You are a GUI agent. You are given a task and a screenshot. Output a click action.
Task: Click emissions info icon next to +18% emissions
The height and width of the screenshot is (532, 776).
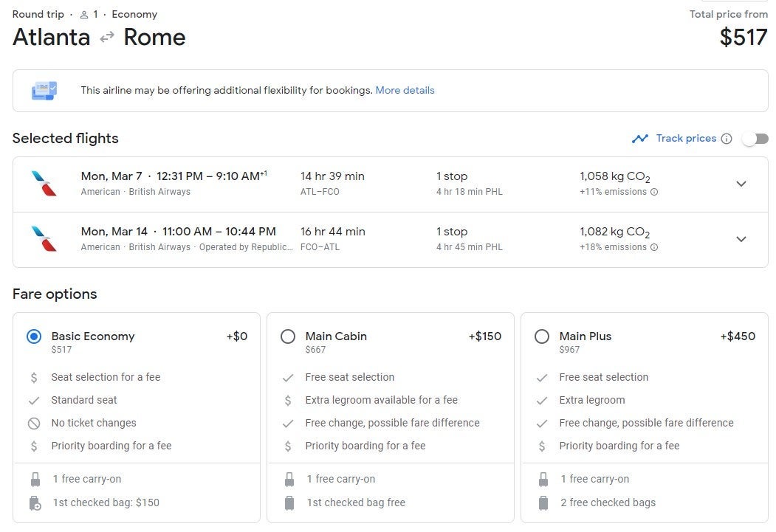coord(653,247)
